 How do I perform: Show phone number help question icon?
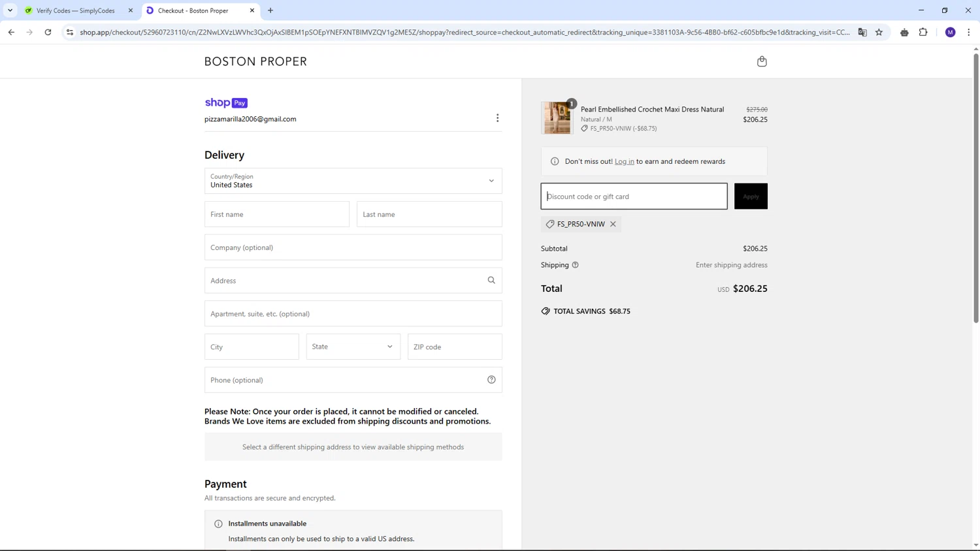click(x=491, y=380)
